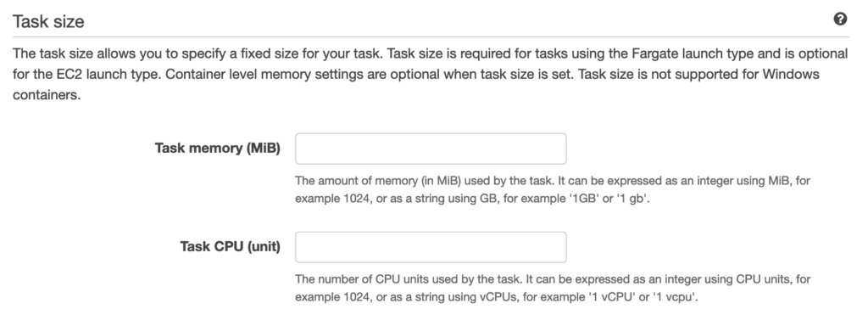Click the 1024 example in CPU hint

click(353, 297)
